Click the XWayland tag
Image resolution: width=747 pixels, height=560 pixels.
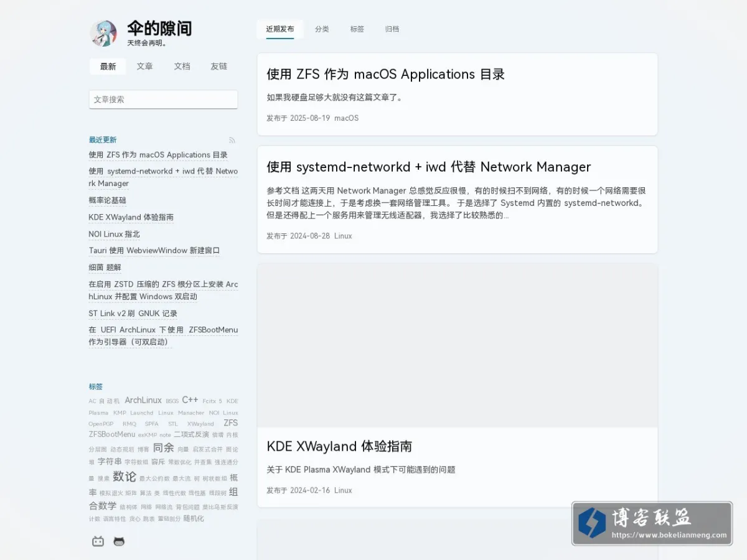[x=200, y=424]
